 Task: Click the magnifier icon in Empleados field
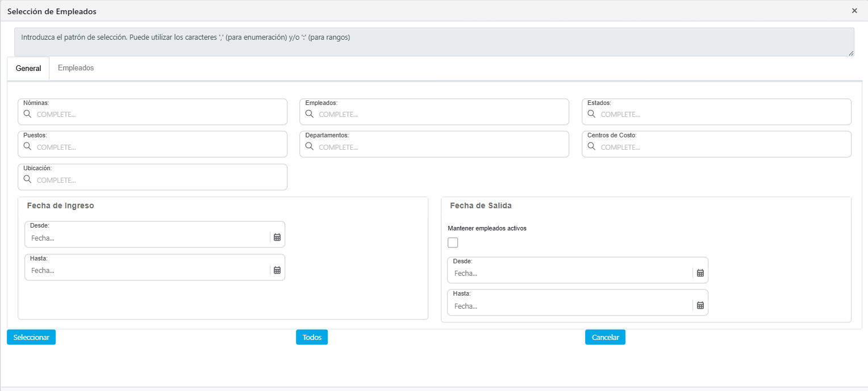coord(310,114)
